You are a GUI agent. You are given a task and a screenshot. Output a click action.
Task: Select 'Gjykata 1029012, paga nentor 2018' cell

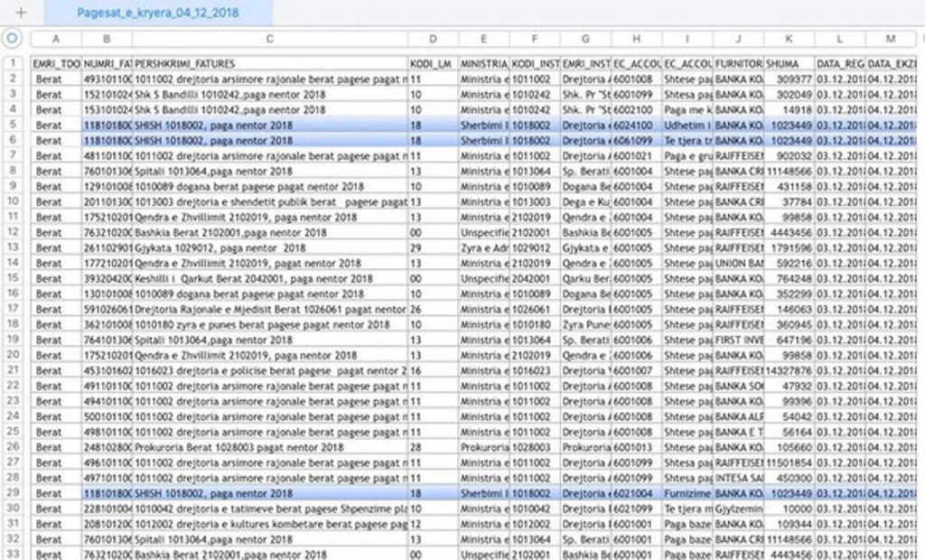(x=269, y=247)
